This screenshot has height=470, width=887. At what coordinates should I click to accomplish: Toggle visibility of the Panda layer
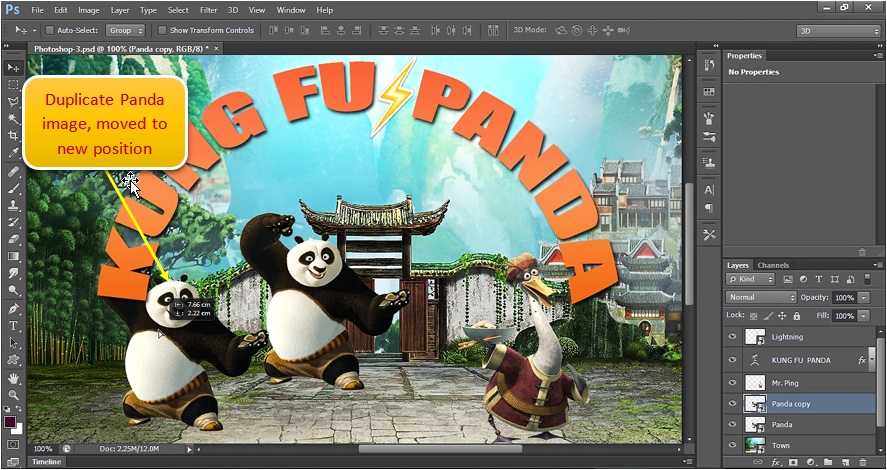(x=733, y=424)
